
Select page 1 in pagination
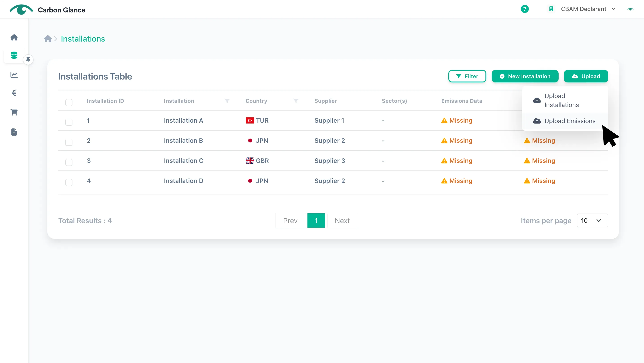click(x=316, y=220)
